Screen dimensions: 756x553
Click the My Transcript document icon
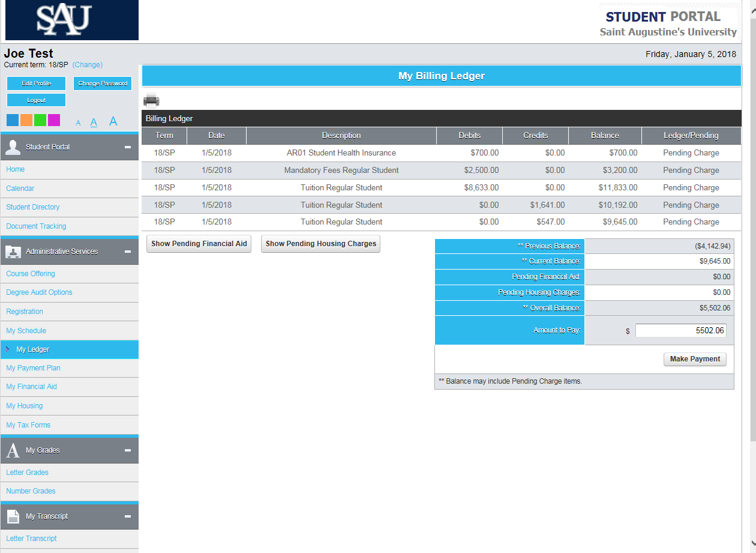pyautogui.click(x=13, y=516)
